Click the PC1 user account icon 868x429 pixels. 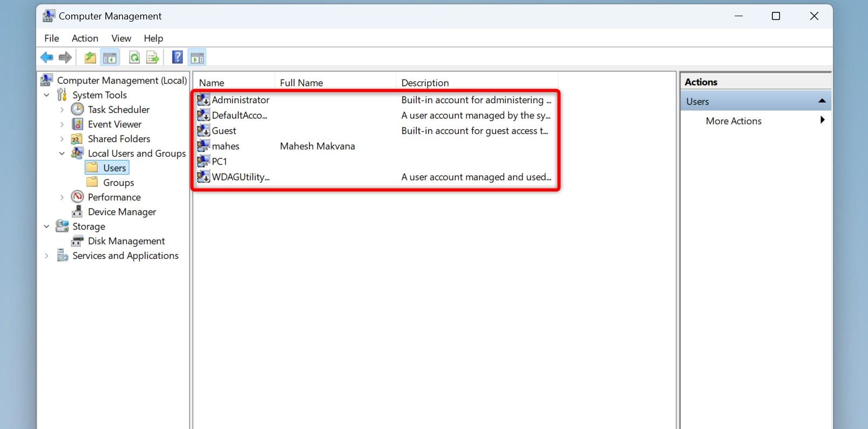tap(204, 161)
